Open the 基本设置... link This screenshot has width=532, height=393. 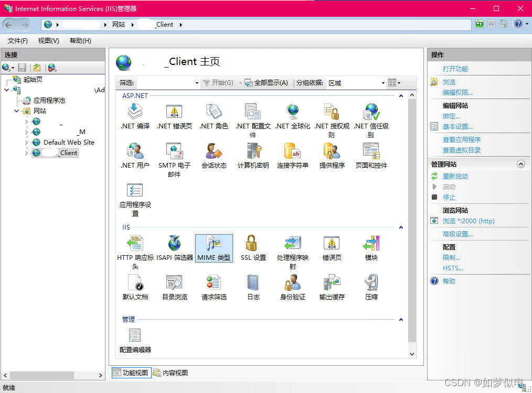tap(457, 127)
